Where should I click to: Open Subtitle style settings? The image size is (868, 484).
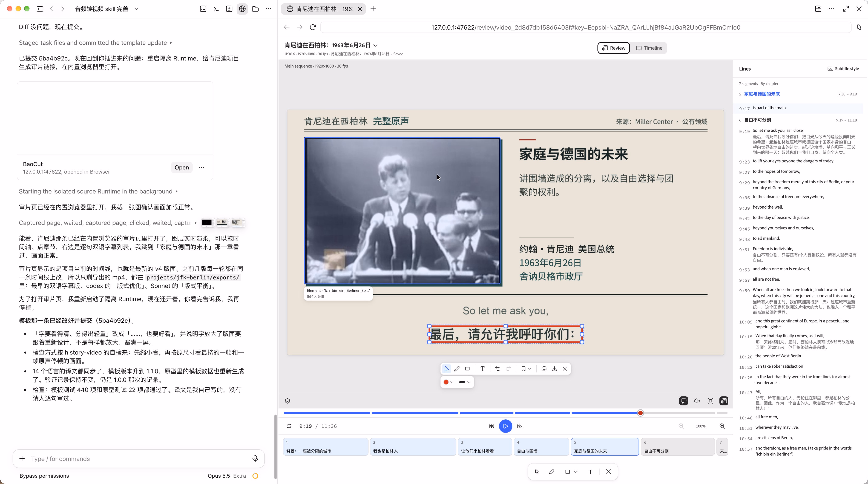[843, 69]
